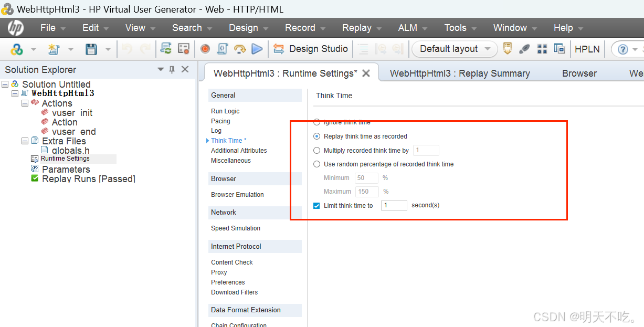Open the Replay menu
This screenshot has width=644, height=327.
362,28
